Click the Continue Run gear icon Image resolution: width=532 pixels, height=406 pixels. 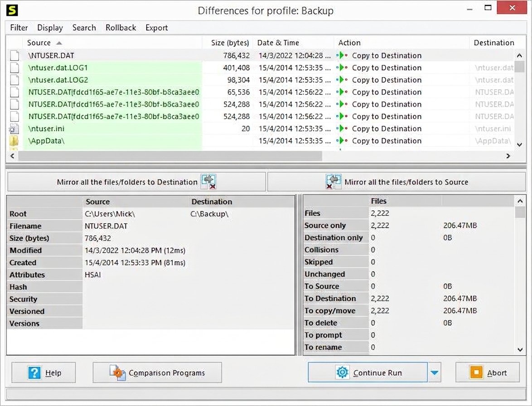[x=342, y=372]
